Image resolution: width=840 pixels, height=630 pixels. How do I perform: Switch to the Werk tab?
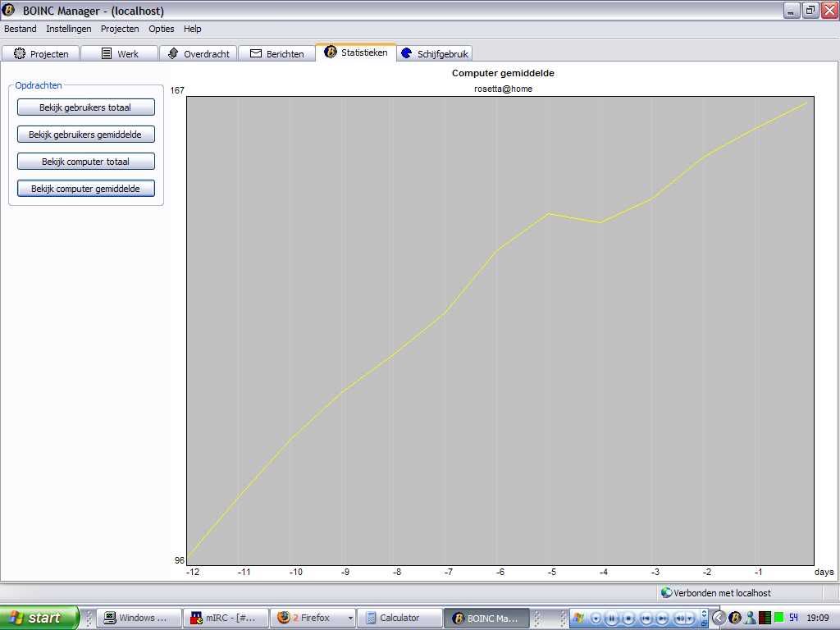pos(120,53)
